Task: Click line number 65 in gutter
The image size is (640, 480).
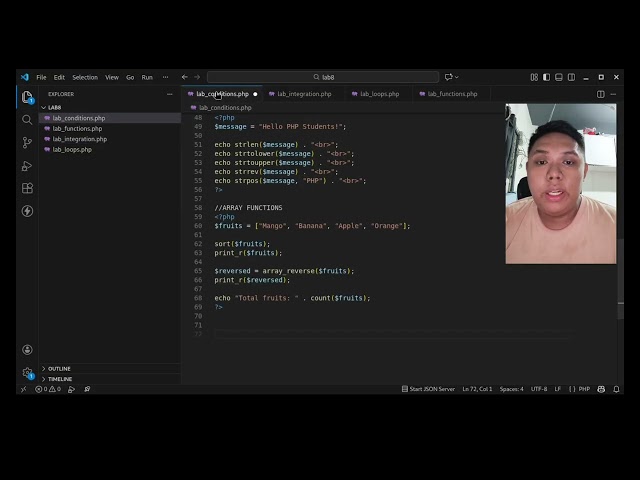Action: [198, 271]
